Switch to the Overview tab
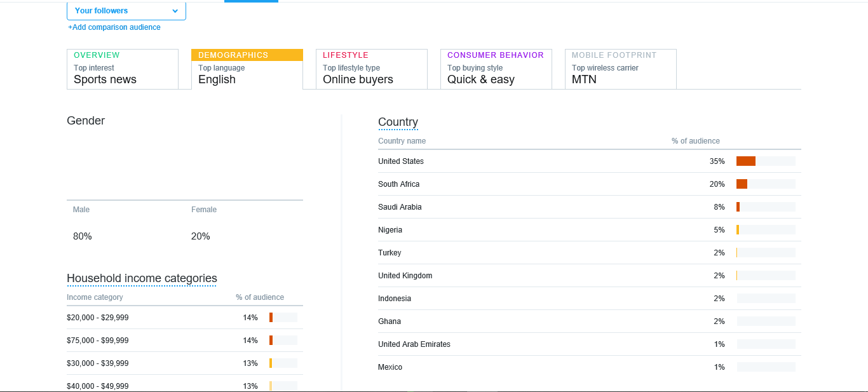The width and height of the screenshot is (868, 392). coord(122,69)
